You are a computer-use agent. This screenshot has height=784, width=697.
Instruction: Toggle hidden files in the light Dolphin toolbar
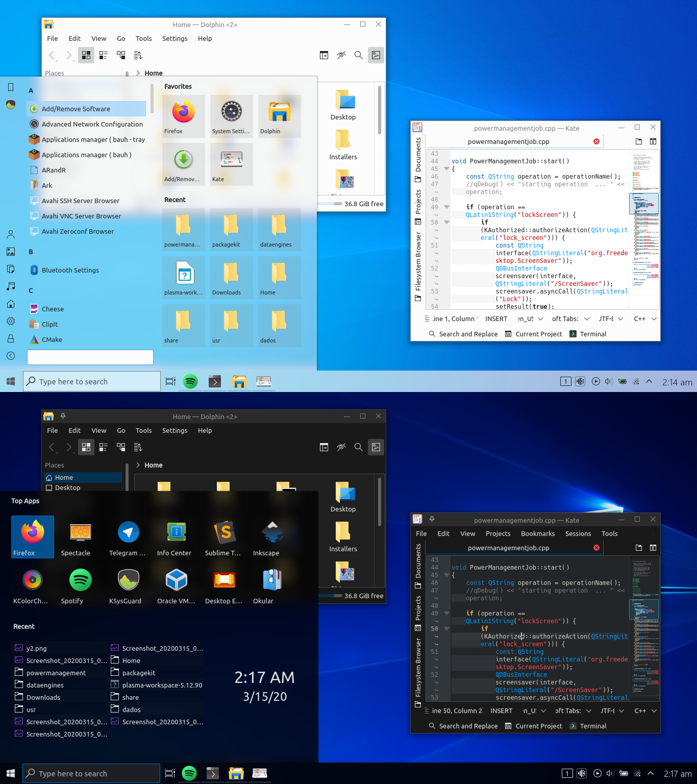(341, 55)
